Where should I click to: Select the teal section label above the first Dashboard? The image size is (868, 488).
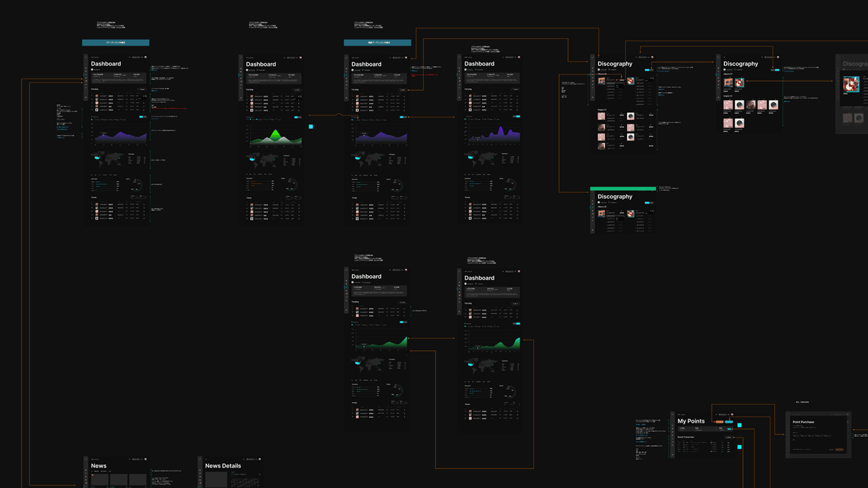(116, 43)
